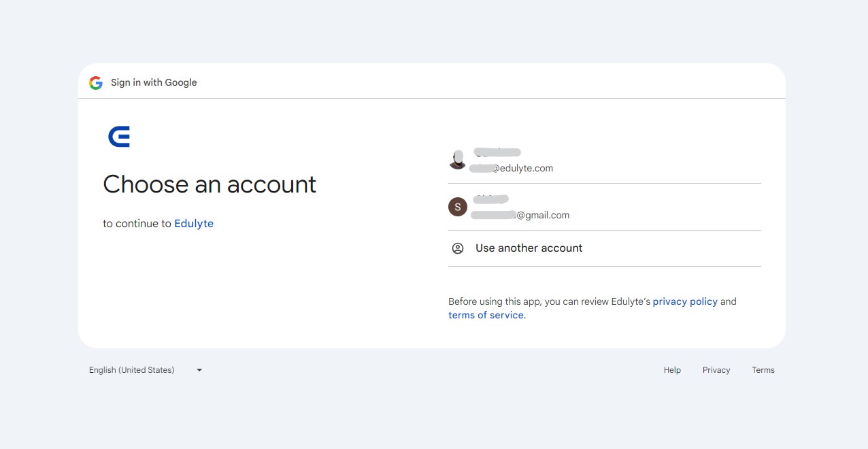This screenshot has height=449, width=868.
Task: Click the Choose an account heading
Action: [210, 184]
